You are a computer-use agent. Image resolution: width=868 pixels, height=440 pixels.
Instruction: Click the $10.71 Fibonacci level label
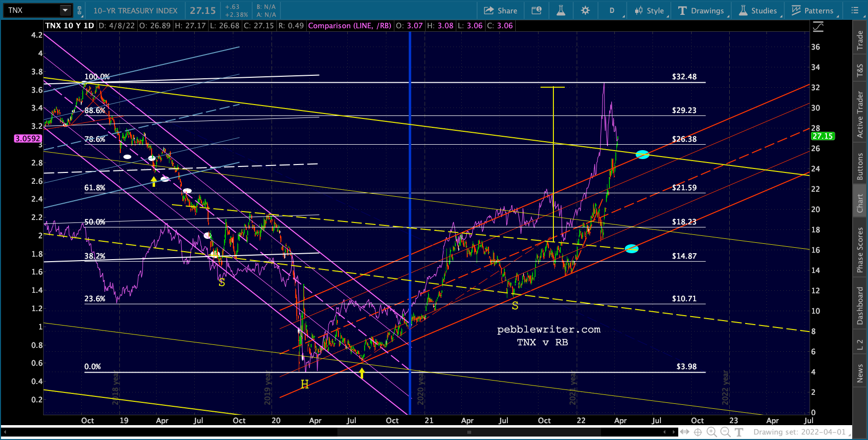click(x=684, y=299)
